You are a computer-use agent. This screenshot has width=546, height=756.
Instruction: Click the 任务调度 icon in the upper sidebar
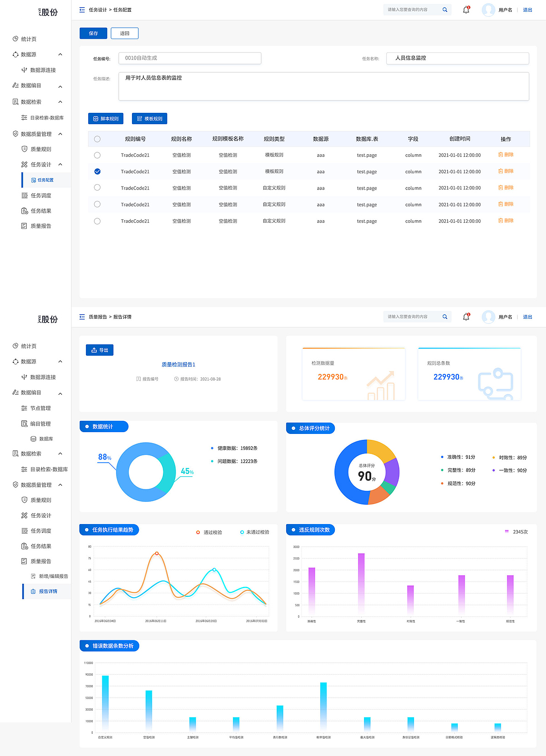(25, 196)
